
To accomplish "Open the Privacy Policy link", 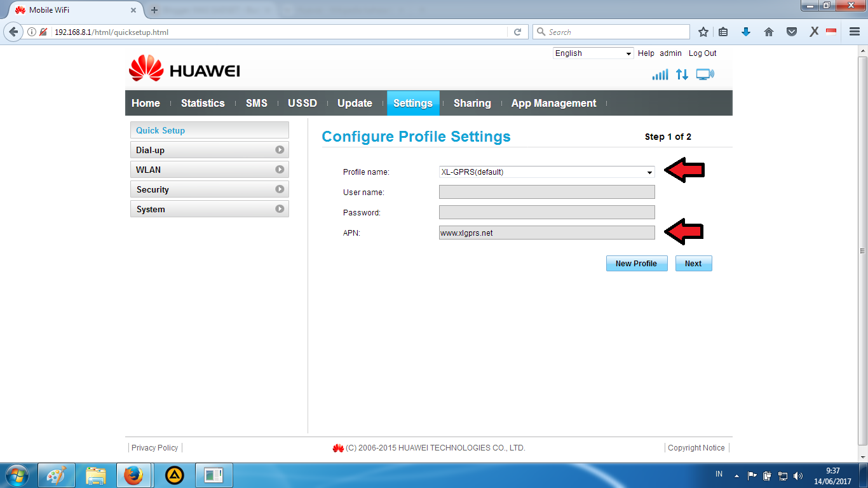I will [155, 448].
